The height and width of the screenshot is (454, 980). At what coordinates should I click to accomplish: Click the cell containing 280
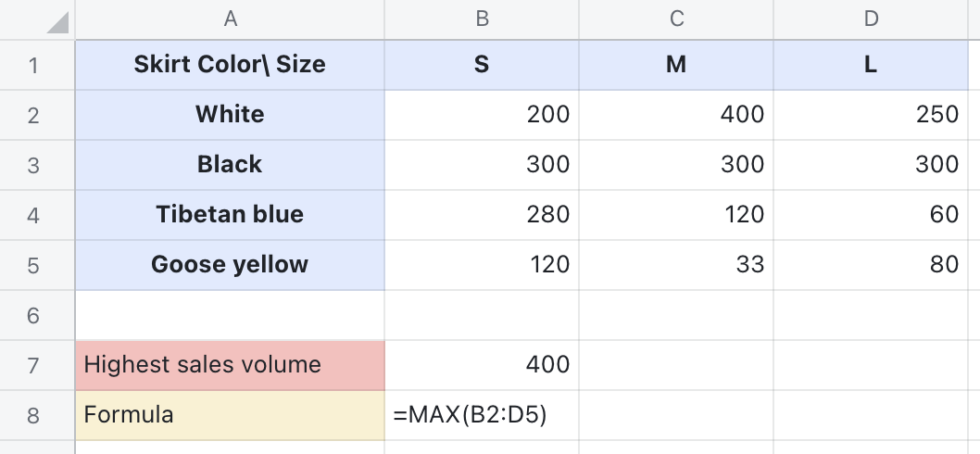pos(482,215)
